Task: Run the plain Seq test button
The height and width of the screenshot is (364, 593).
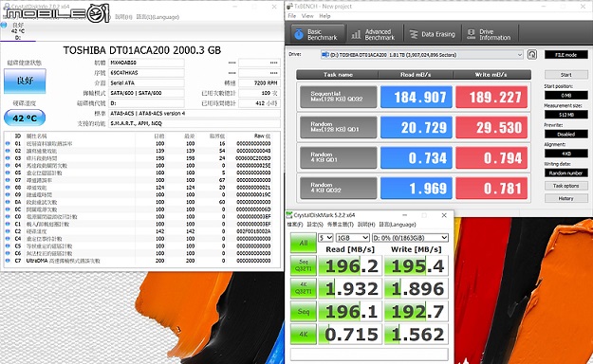Action: (304, 312)
